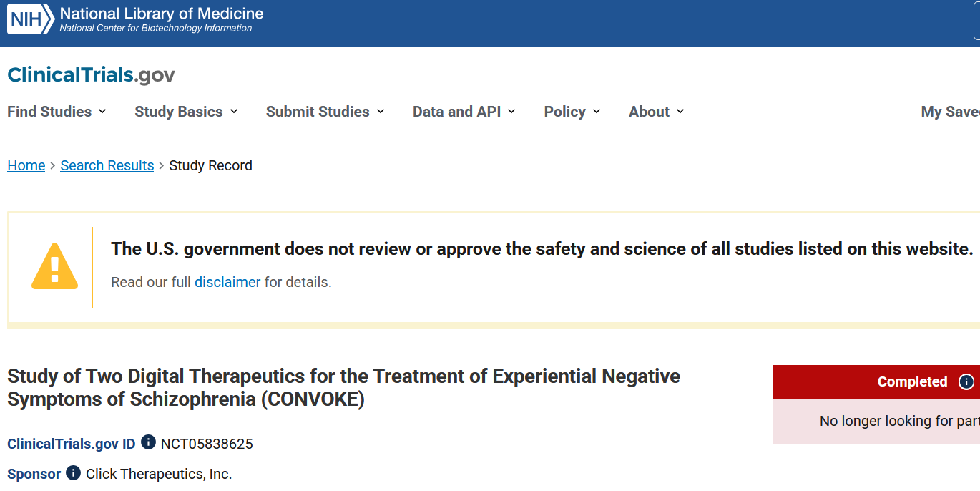Click the sponsor name Click Therapeutics, Inc.
Screen dimensions: 980x491
coord(159,474)
